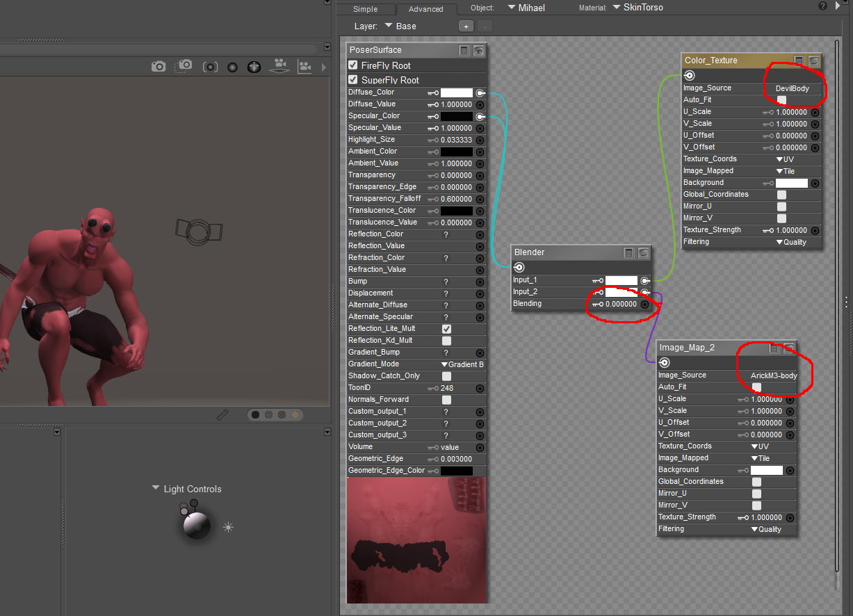Click the Blending value key icon in Blender
The image size is (853, 616).
[x=598, y=305]
